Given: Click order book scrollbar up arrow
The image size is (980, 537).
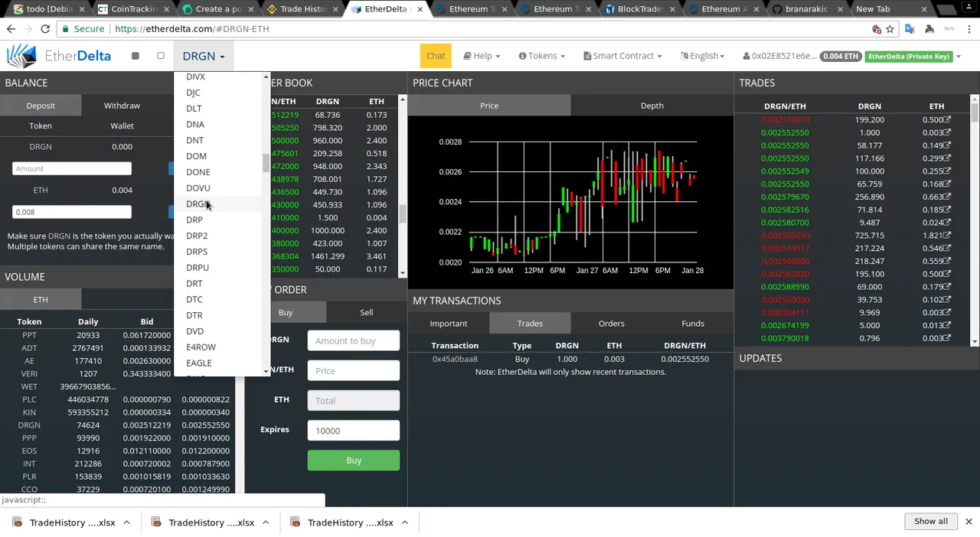Looking at the screenshot, I should tap(403, 99).
